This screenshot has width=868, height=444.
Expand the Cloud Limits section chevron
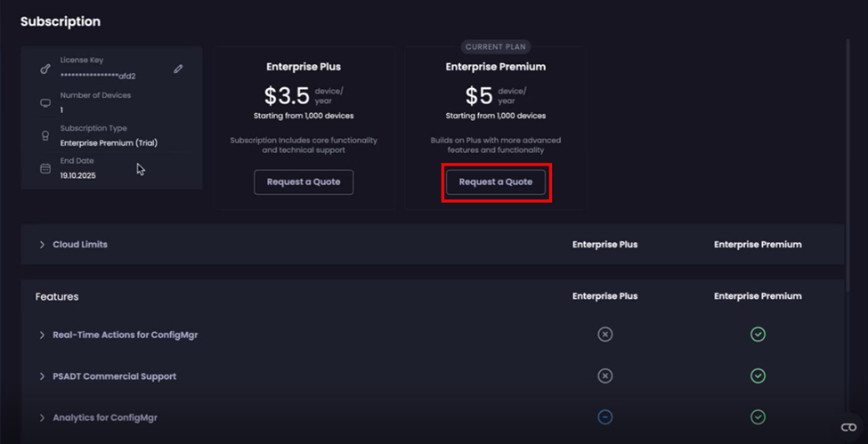42,244
